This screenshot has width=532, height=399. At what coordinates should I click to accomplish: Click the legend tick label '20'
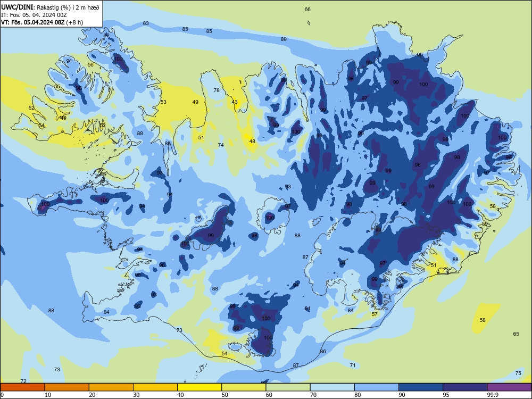tap(92, 395)
